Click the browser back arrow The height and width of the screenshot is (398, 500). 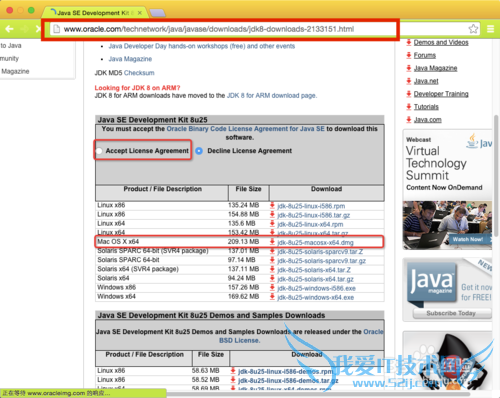9,29
